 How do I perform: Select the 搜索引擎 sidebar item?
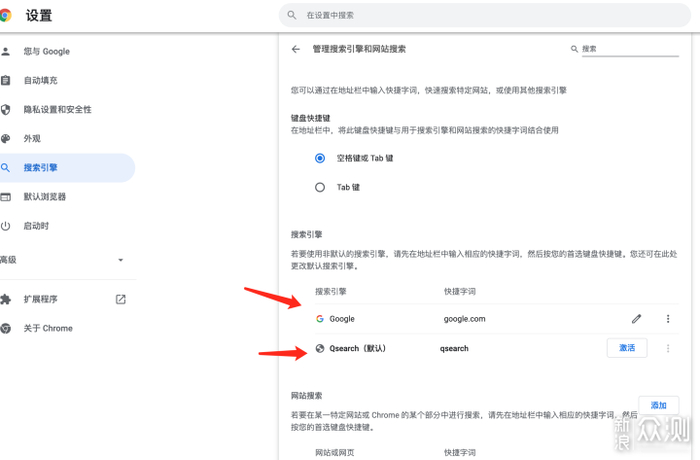tap(67, 168)
